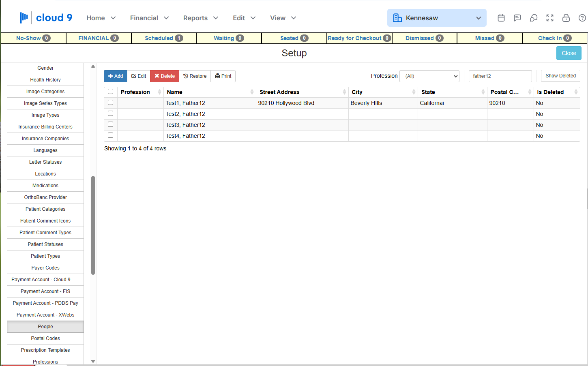Viewport: 588px width, 366px height.
Task: Open the Financial menu
Action: pos(149,18)
